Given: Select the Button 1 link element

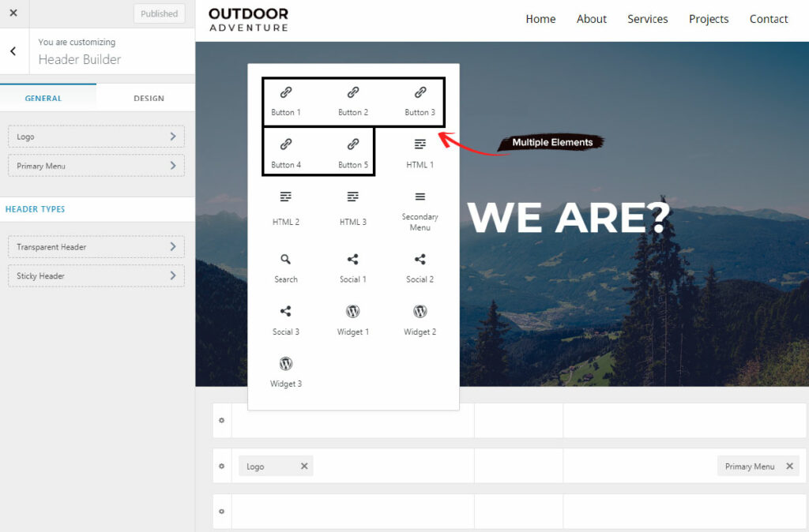Looking at the screenshot, I should (x=286, y=101).
